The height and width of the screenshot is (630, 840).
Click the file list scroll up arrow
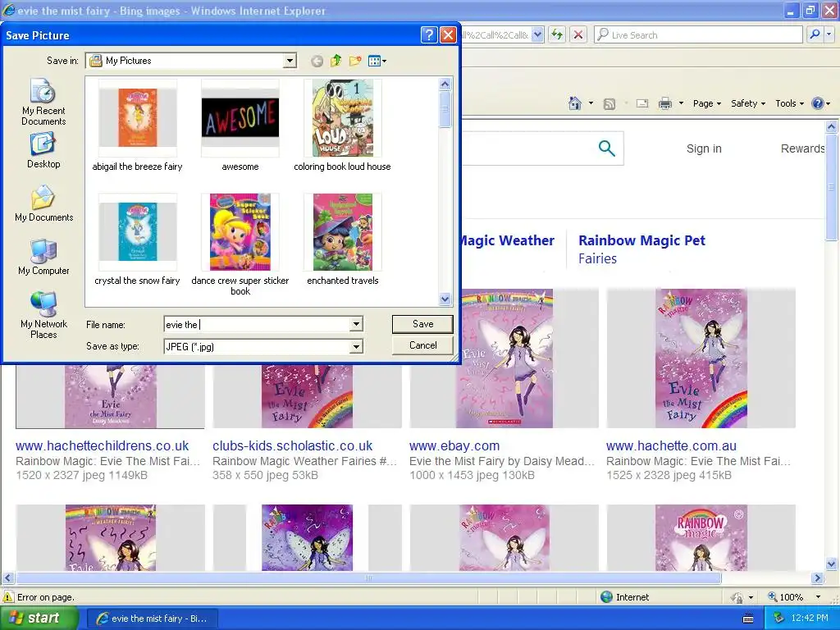pos(445,84)
